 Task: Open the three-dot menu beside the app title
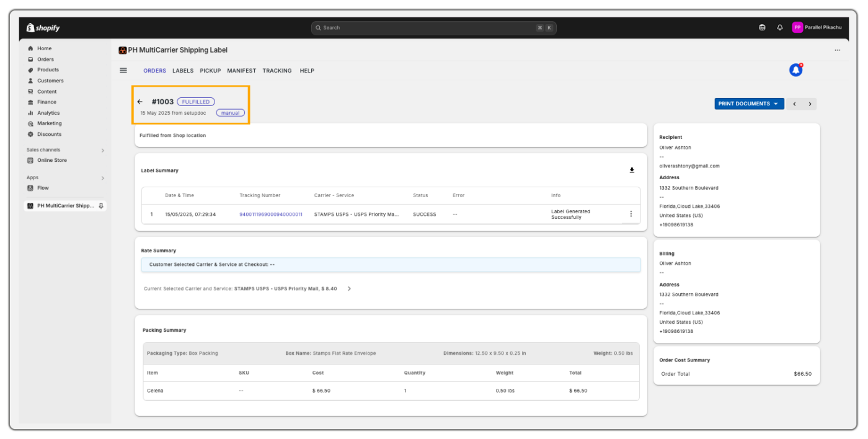(x=838, y=50)
